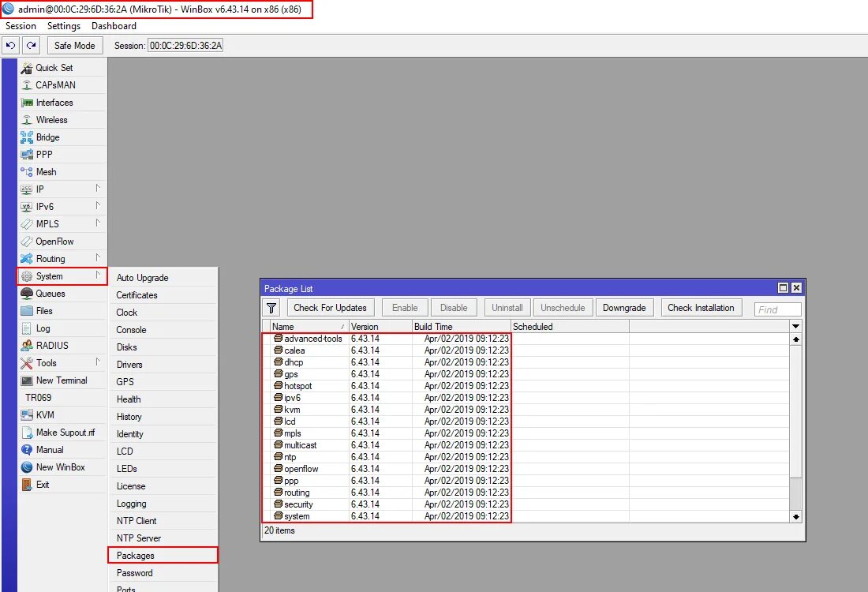Open New Terminal from sidebar
The height and width of the screenshot is (592, 868).
pos(62,380)
